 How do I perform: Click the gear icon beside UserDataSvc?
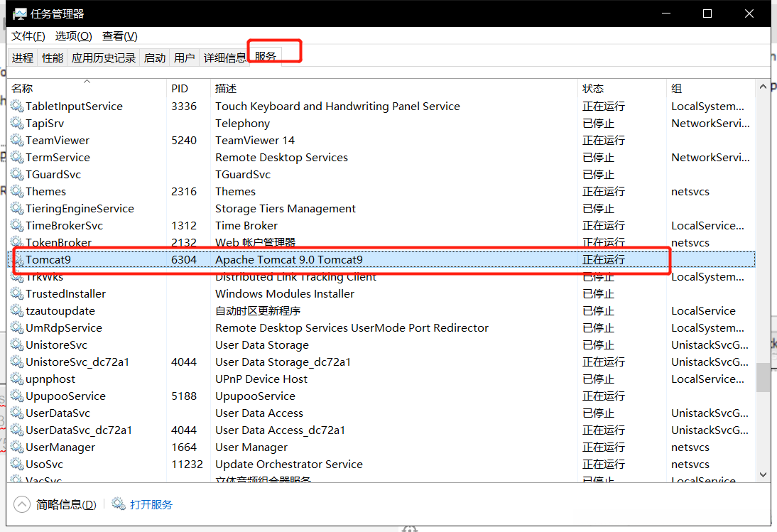point(17,413)
